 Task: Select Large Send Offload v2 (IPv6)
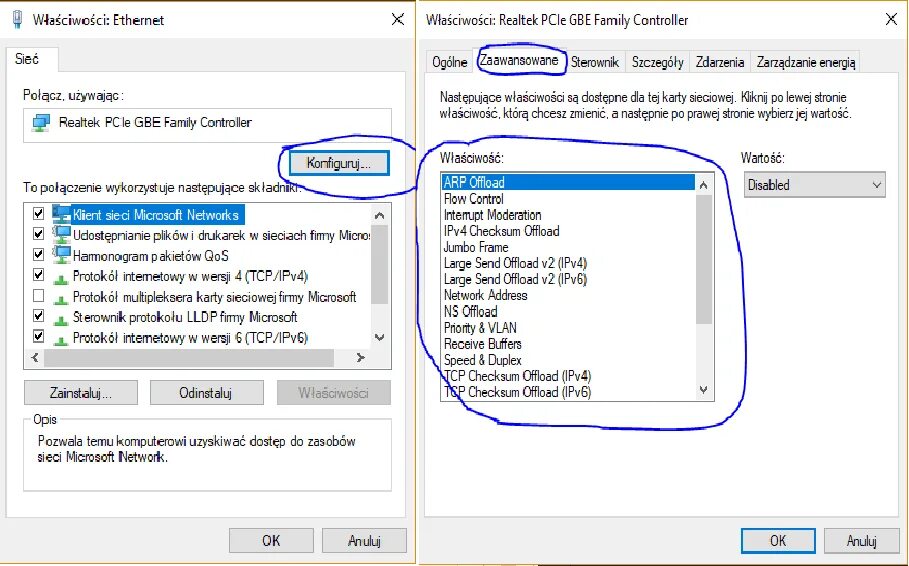568,279
